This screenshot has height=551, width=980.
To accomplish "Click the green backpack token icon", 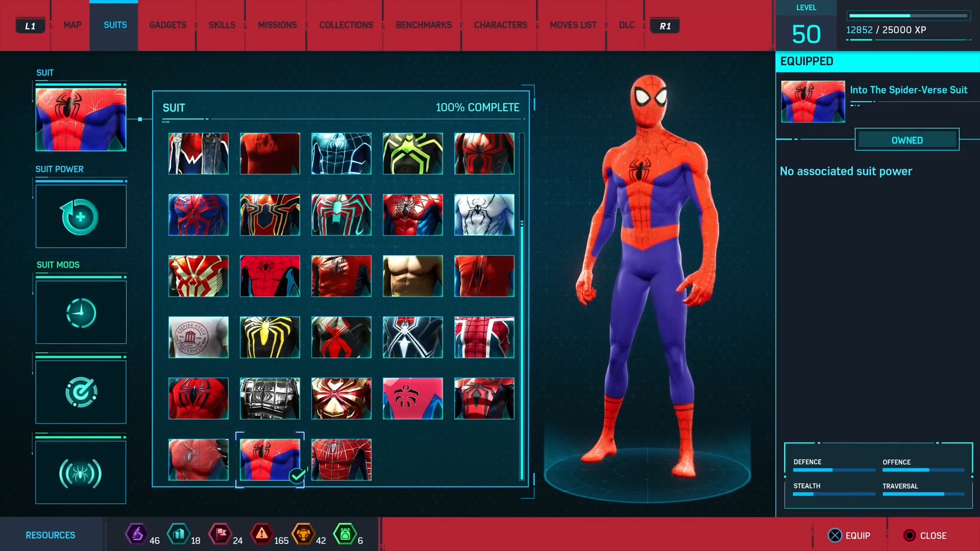I will tap(345, 534).
